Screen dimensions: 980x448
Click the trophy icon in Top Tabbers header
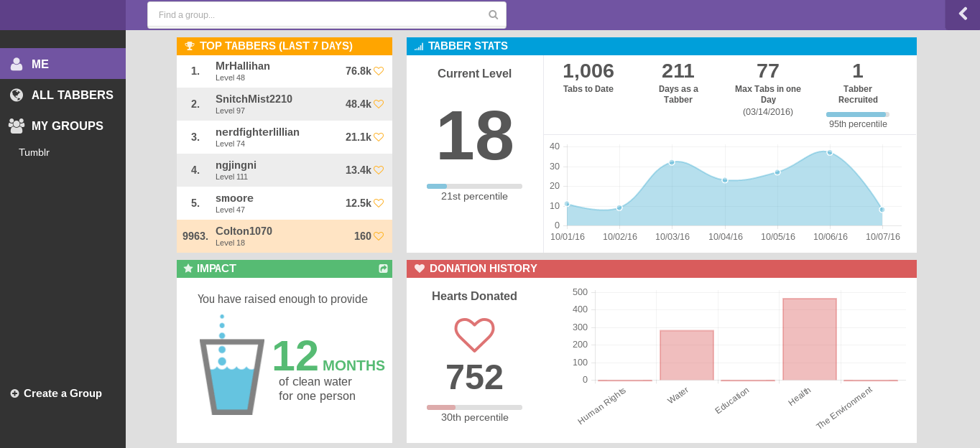point(190,46)
